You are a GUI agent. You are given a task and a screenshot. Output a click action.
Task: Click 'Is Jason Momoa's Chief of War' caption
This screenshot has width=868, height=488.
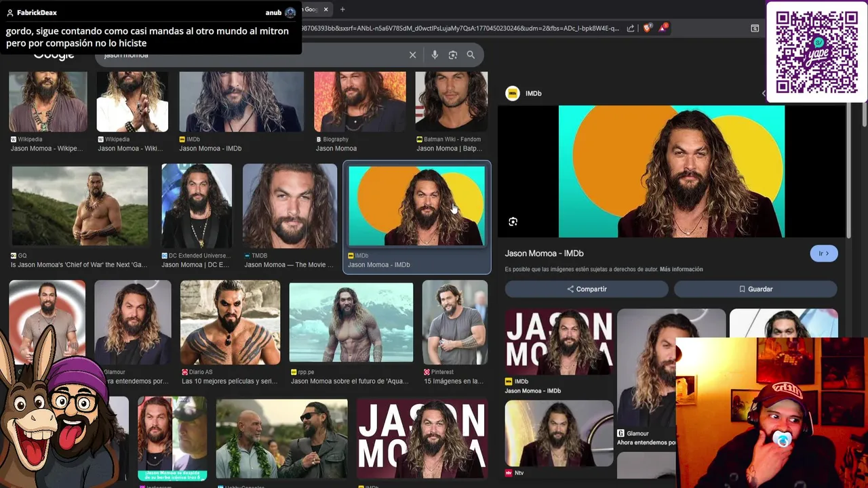click(81, 265)
